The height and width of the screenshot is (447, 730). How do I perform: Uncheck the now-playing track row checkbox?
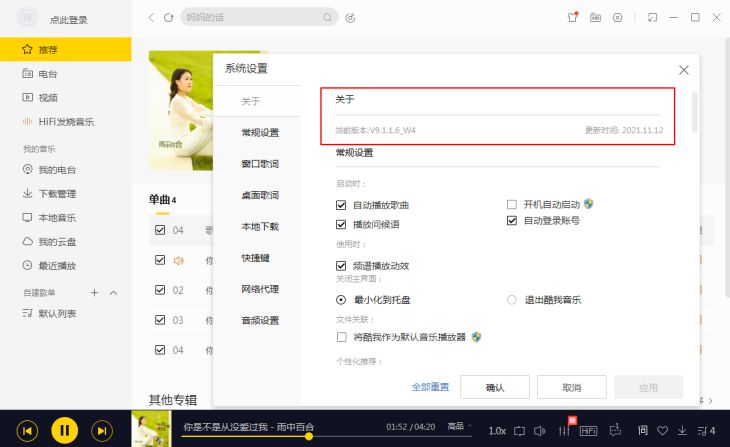point(160,260)
